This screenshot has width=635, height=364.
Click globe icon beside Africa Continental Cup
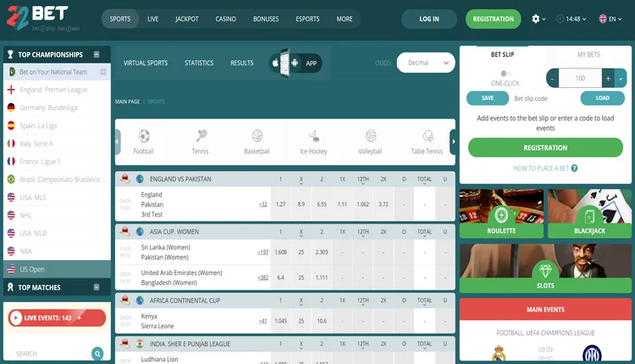[140, 301]
